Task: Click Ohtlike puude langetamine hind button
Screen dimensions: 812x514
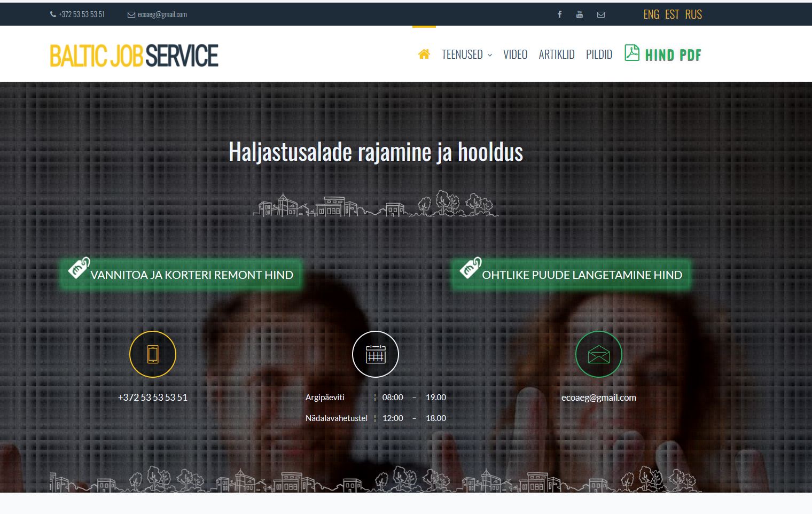Action: [x=572, y=275]
